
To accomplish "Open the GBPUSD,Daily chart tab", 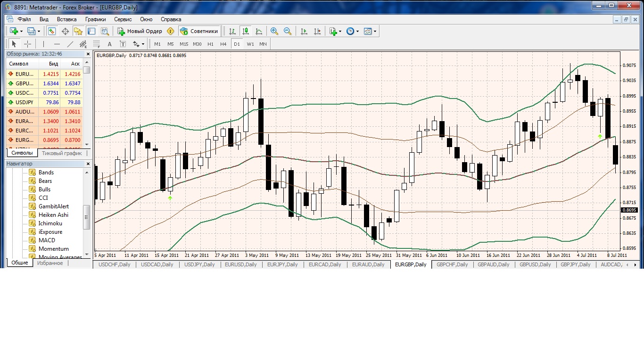I will tap(535, 264).
